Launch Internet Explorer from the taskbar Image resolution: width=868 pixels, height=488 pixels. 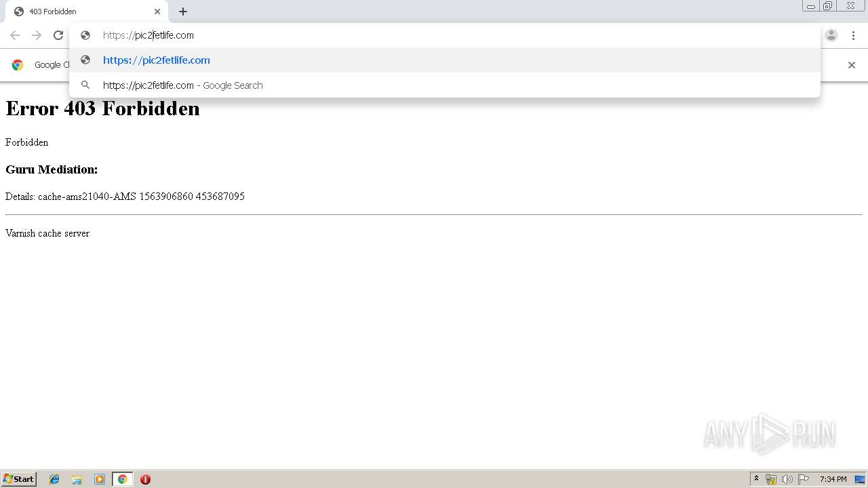[x=54, y=479]
